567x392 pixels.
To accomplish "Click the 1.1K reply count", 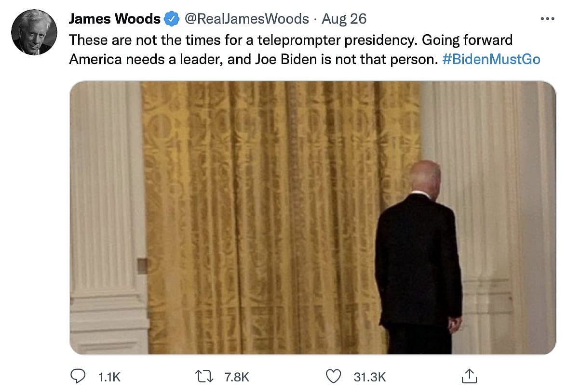I will (x=109, y=377).
